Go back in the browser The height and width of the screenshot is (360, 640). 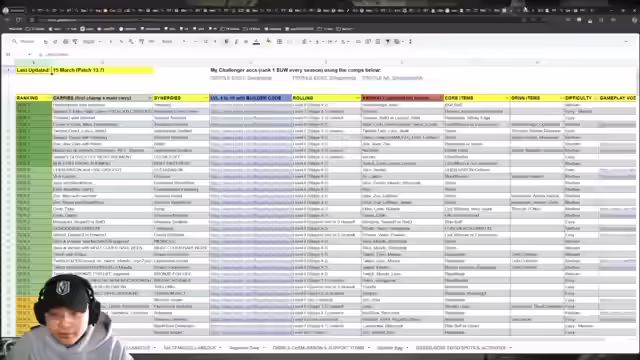[7, 20]
